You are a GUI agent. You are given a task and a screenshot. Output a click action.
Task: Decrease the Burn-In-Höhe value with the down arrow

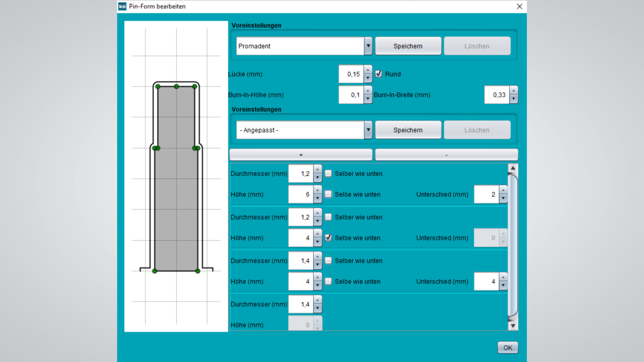click(x=368, y=99)
